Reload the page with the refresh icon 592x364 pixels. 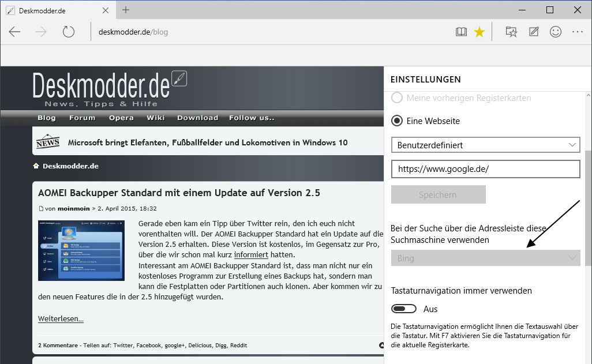pos(69,32)
